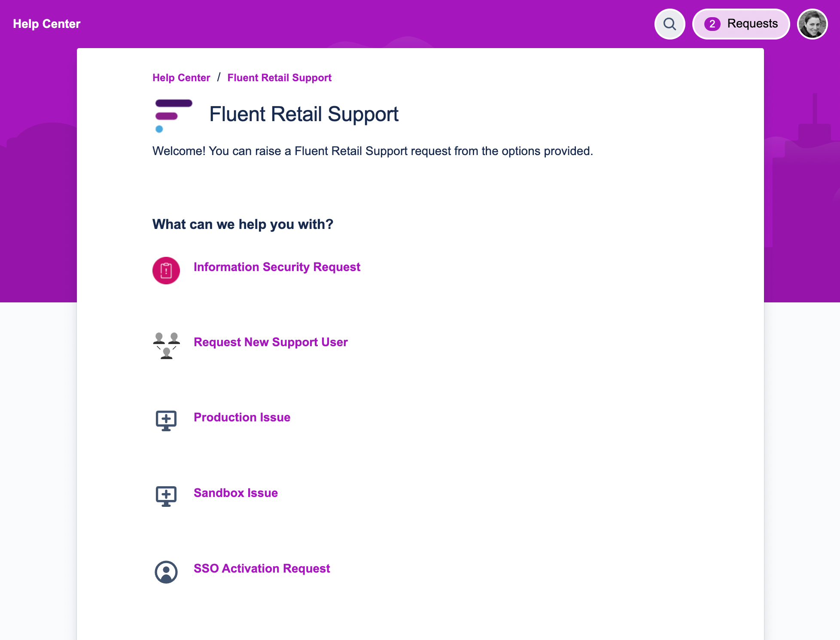Viewport: 840px width, 640px height.
Task: Open Information Security Request link
Action: [277, 267]
